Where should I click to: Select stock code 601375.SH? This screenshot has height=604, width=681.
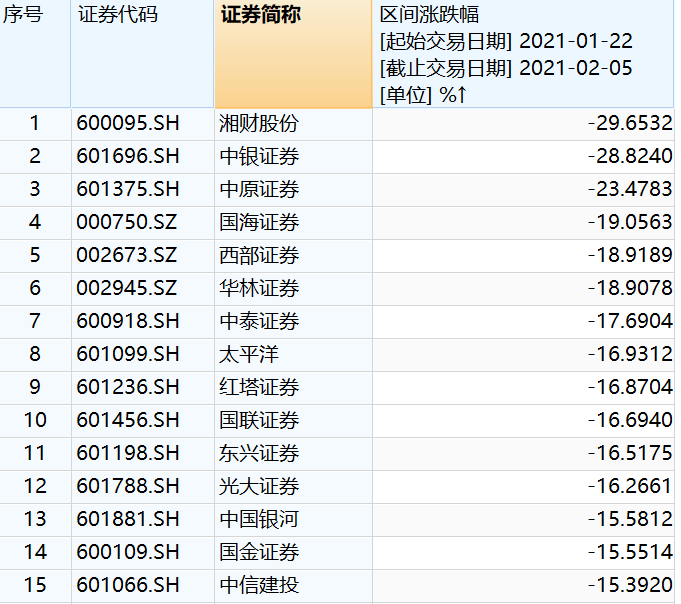(128, 189)
